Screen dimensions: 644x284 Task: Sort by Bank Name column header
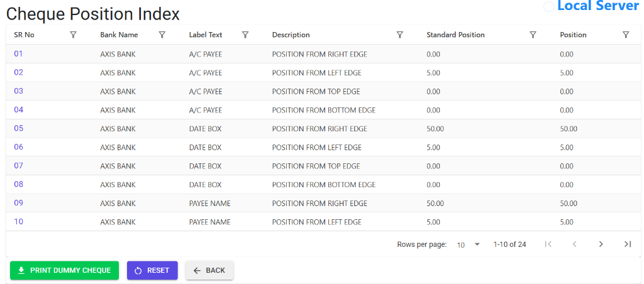coord(119,35)
